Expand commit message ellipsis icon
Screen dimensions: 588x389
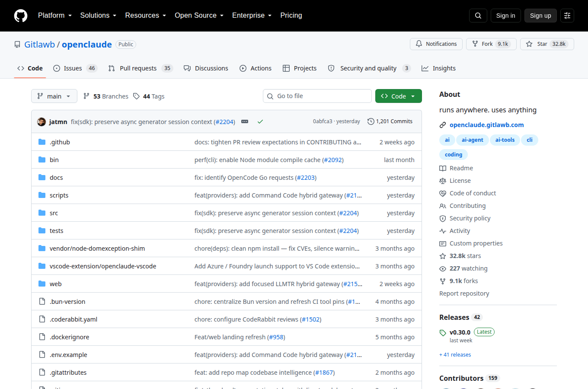tap(245, 121)
